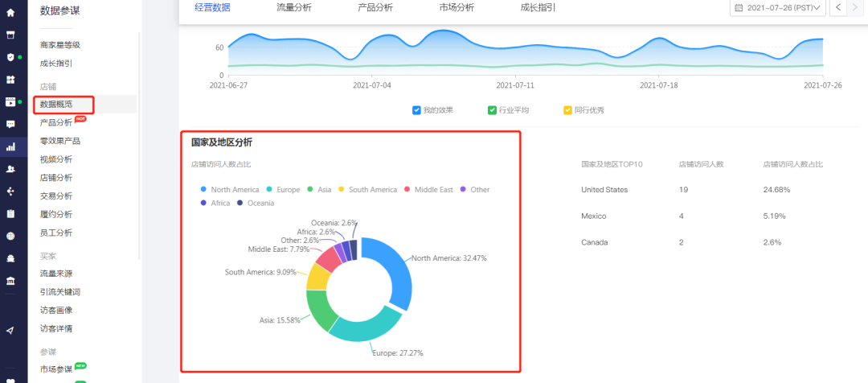The height and width of the screenshot is (383, 868).
Task: Click the home icon in the left sidebar
Action: coord(10,13)
